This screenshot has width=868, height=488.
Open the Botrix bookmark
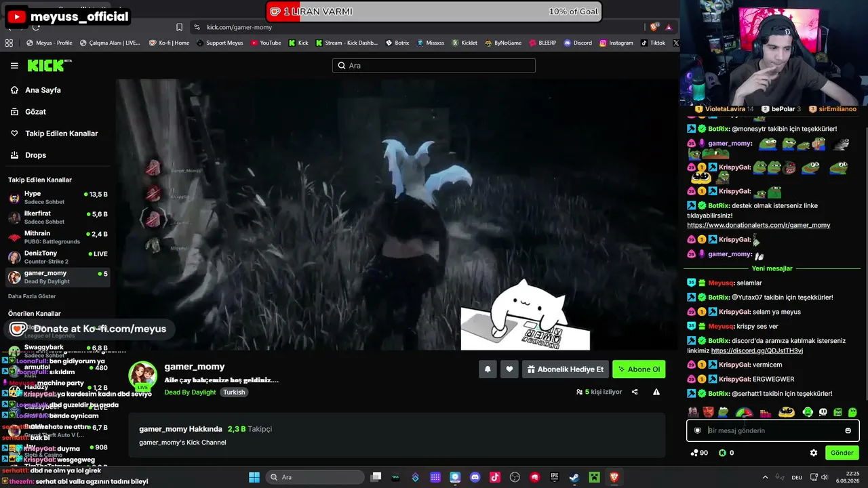[x=397, y=43]
